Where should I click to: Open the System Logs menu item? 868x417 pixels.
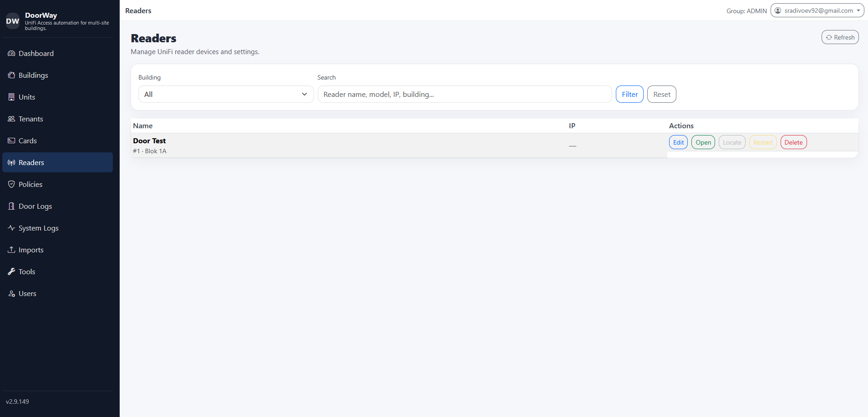pyautogui.click(x=38, y=228)
